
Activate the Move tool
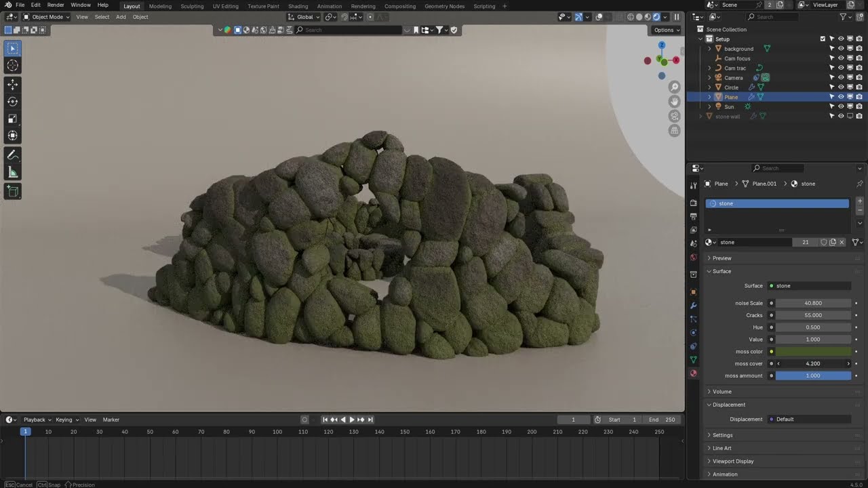pyautogui.click(x=12, y=84)
